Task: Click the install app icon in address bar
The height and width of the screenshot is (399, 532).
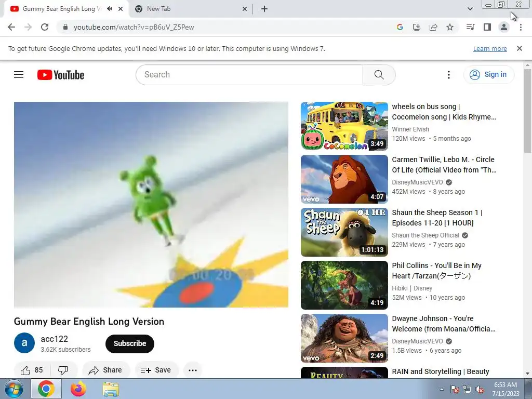Action: click(416, 27)
